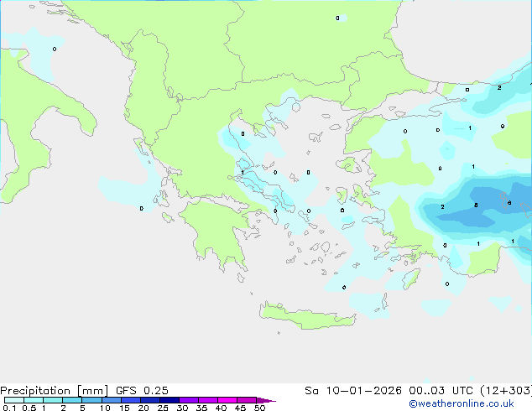Select the '25' legend label
The width and height of the screenshot is (532, 411).
(x=163, y=408)
